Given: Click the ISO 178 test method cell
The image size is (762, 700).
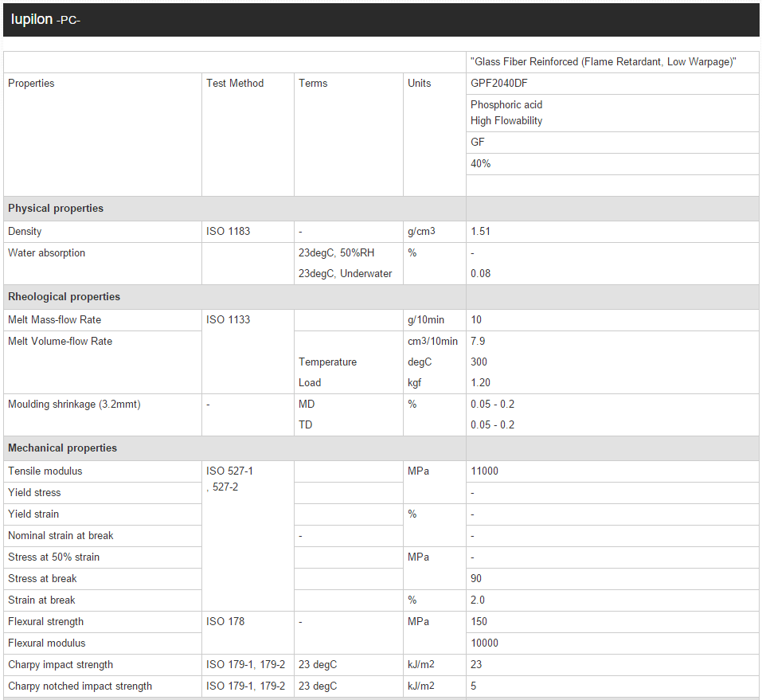Looking at the screenshot, I should pos(225,621).
